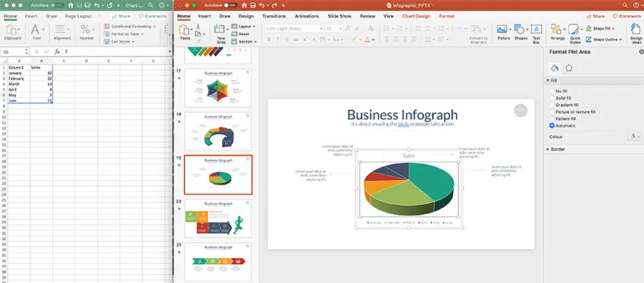Click the Arrange icon

point(557,29)
